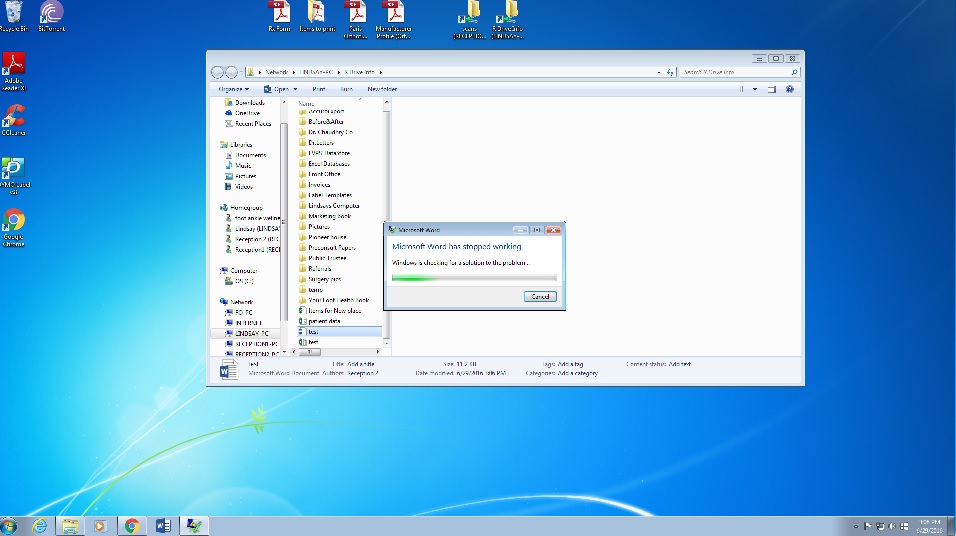Select the Label Templates folder

pyautogui.click(x=326, y=195)
